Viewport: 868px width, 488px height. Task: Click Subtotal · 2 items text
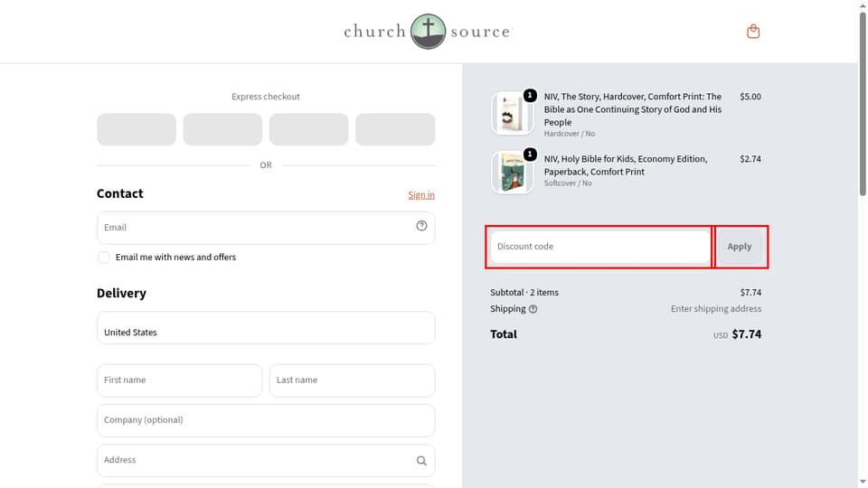pos(524,292)
